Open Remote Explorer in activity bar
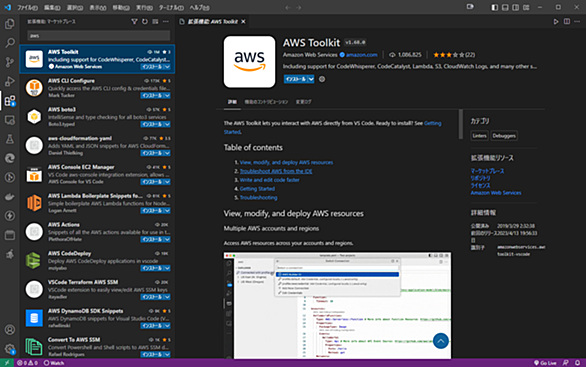Image resolution: width=586 pixels, height=367 pixels. pyautogui.click(x=10, y=120)
